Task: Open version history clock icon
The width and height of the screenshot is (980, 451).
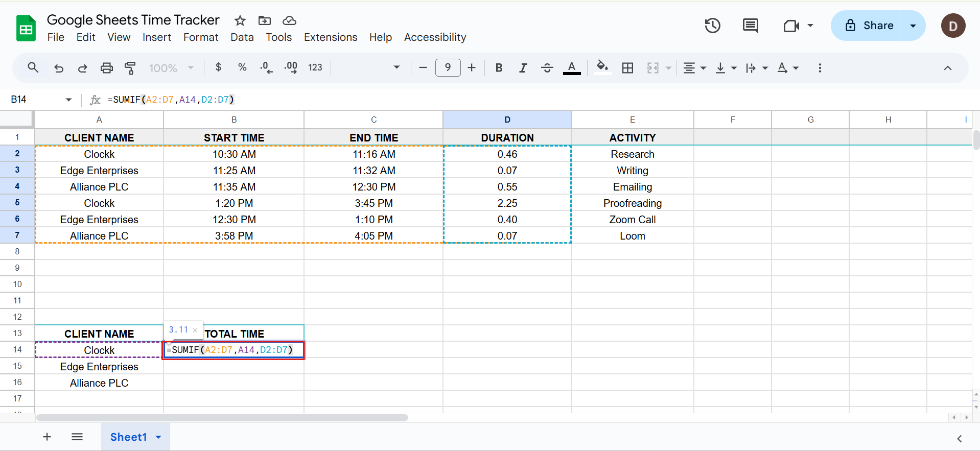Action: click(712, 26)
